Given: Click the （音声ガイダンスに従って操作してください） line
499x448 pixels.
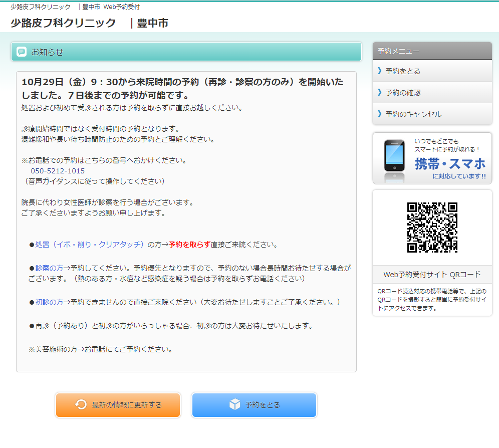Looking at the screenshot, I should tap(94, 181).
